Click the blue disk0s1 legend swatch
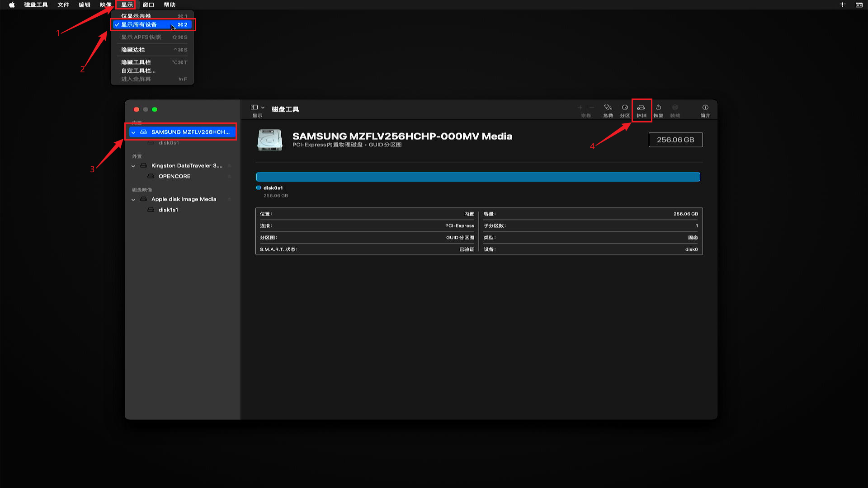Viewport: 868px width, 488px height. (x=259, y=188)
